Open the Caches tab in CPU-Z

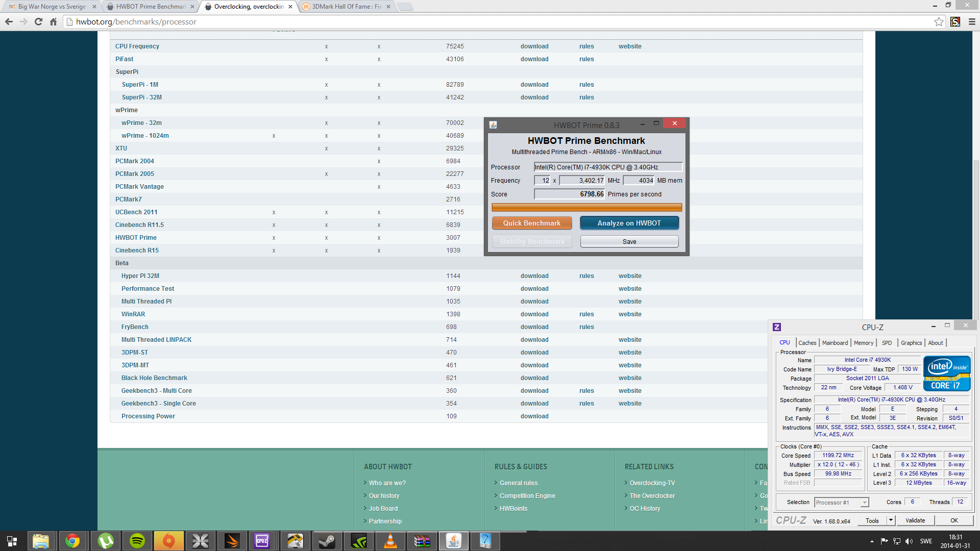point(807,343)
